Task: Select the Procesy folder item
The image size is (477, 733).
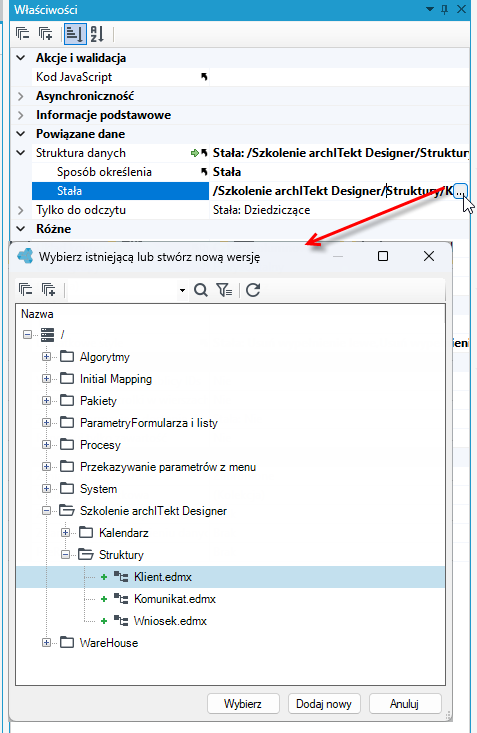Action: tap(100, 445)
